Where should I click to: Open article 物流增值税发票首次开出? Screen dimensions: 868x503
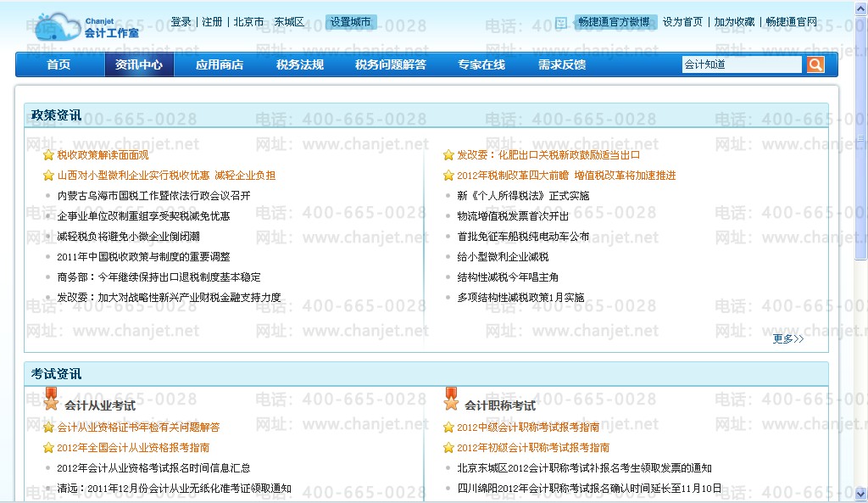tap(513, 216)
